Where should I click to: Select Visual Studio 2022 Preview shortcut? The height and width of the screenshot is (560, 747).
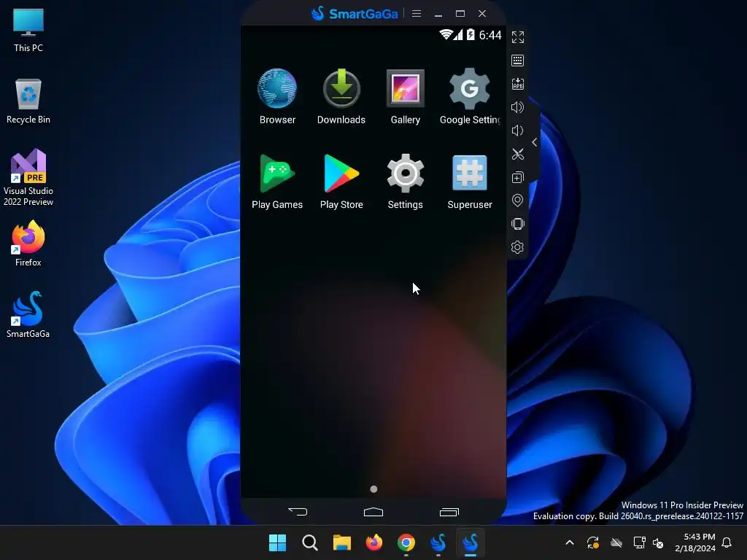(x=28, y=178)
